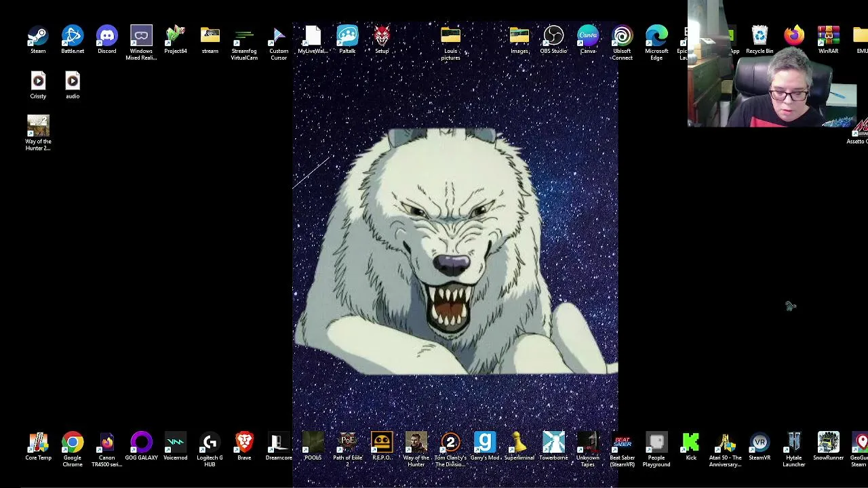The width and height of the screenshot is (868, 488).
Task: Launch Core Temp
Action: 38,443
